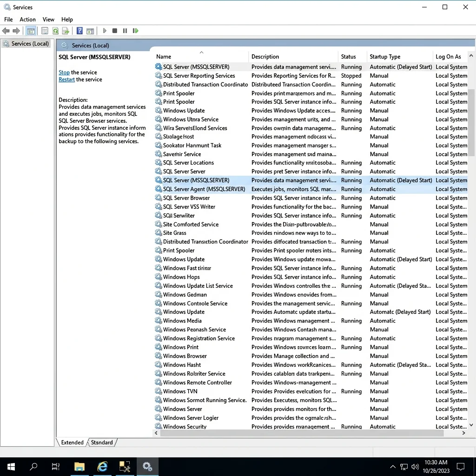Sort by the Name column header
This screenshot has width=476, height=476.
(x=201, y=56)
